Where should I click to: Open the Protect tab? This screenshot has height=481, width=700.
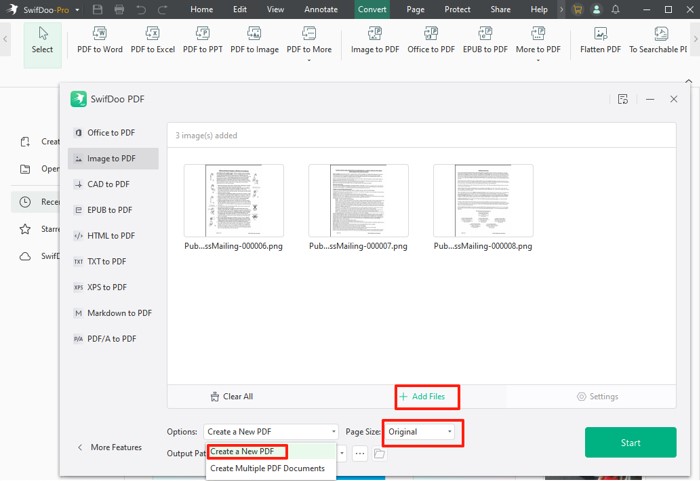click(457, 9)
